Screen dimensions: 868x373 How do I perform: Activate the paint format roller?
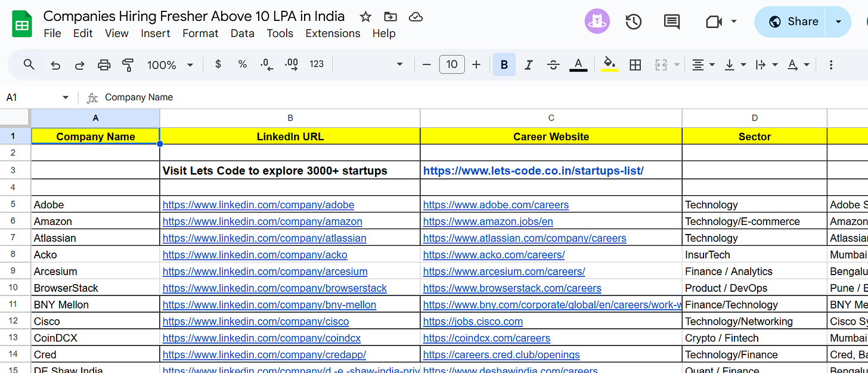click(x=128, y=65)
